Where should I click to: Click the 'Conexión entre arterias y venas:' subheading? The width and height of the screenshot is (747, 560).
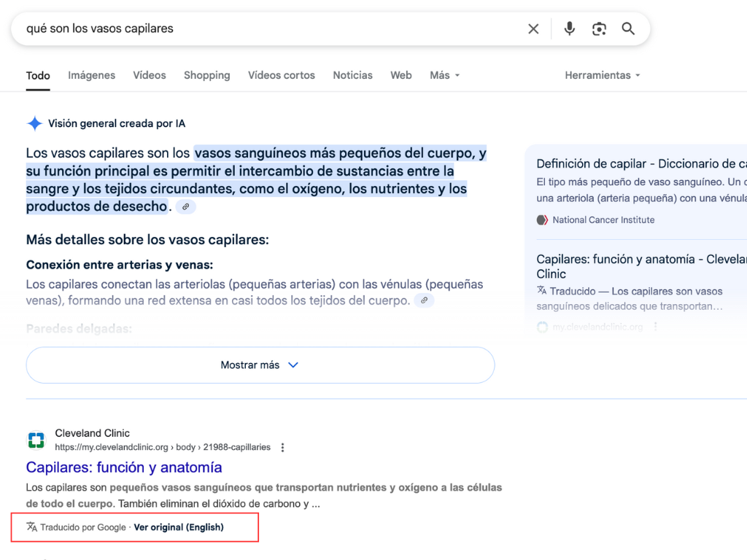point(120,265)
